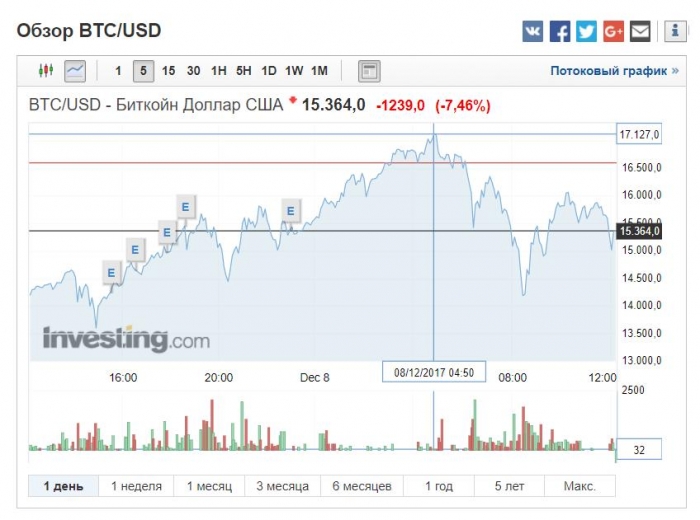
Task: Switch range to 1 год
Action: 439,486
